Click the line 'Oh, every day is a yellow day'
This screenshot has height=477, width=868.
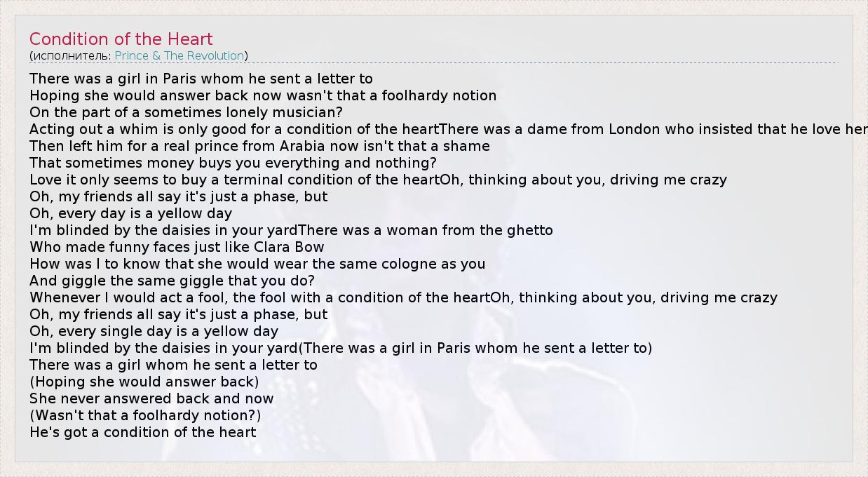tap(130, 213)
